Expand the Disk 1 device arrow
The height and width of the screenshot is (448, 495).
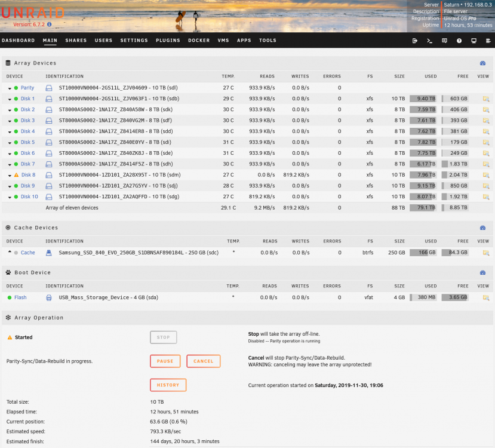point(10,99)
